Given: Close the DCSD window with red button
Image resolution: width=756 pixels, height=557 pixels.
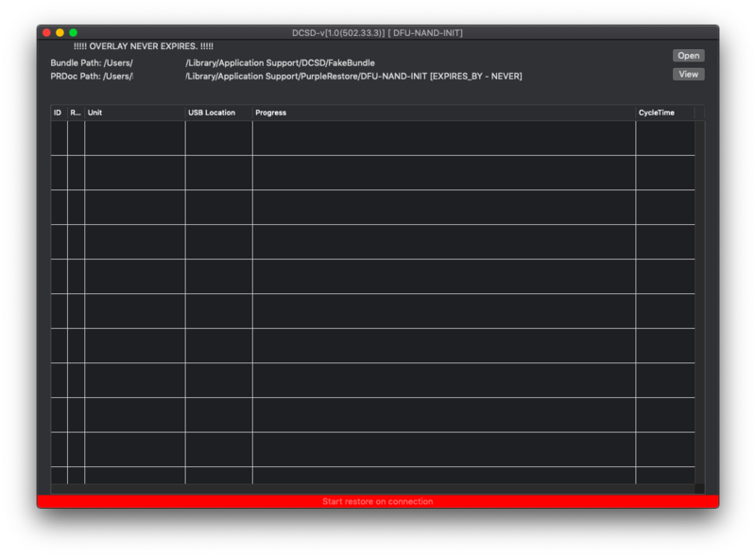Looking at the screenshot, I should pos(46,33).
